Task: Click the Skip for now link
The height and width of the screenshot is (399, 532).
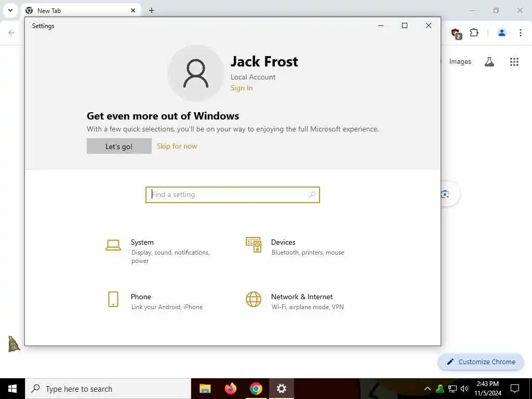Action: [177, 146]
